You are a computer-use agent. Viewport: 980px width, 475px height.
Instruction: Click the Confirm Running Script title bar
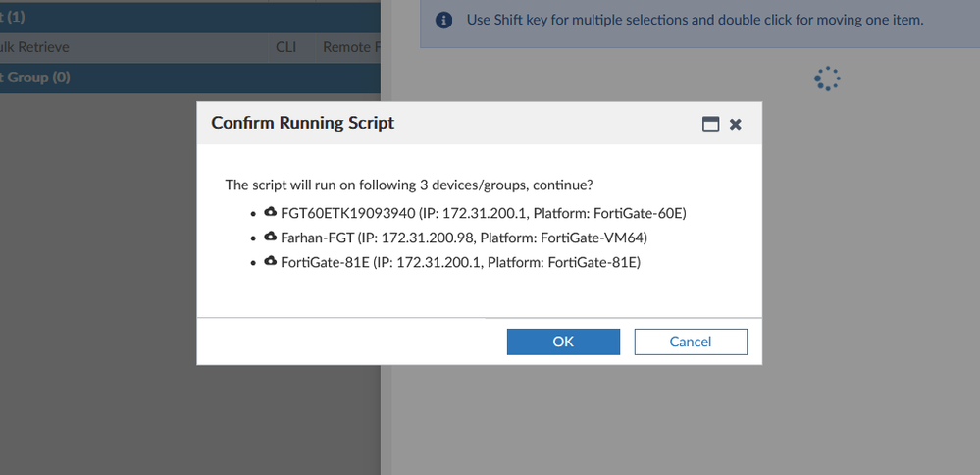392,124
